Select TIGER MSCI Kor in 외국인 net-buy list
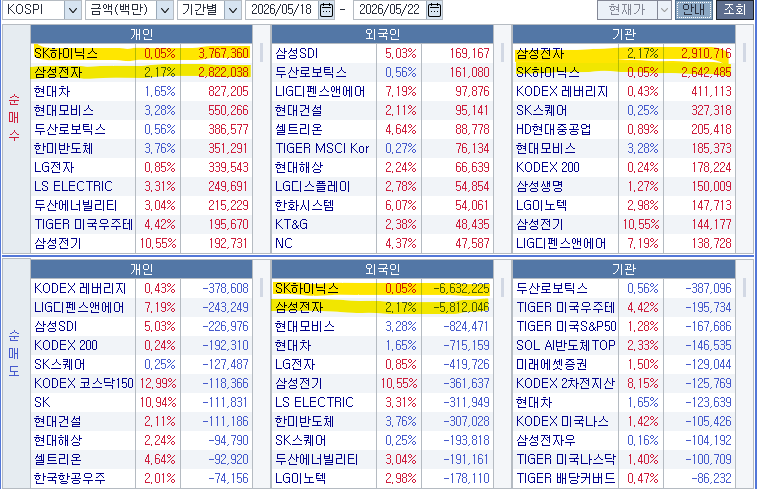 pyautogui.click(x=322, y=148)
